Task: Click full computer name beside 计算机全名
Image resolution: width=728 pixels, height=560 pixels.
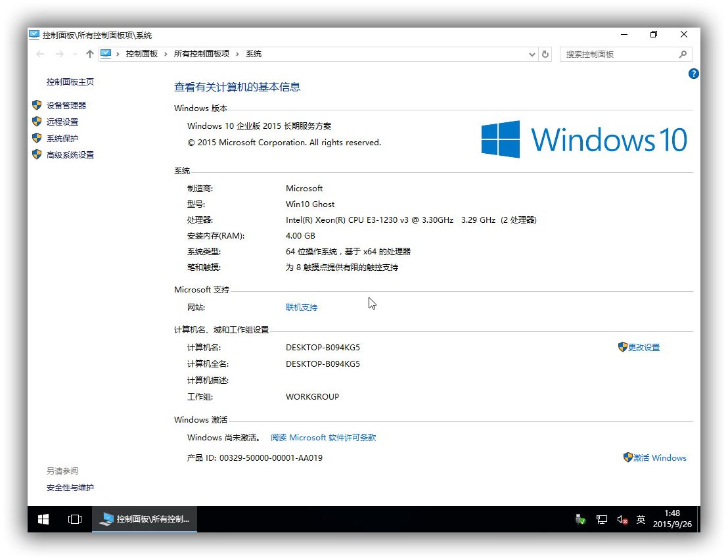Action: (x=323, y=363)
